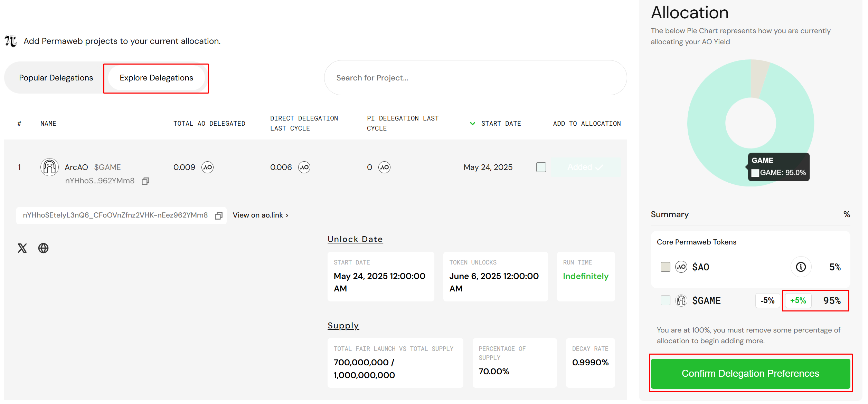Toggle the $AO token checkbox

pyautogui.click(x=665, y=267)
